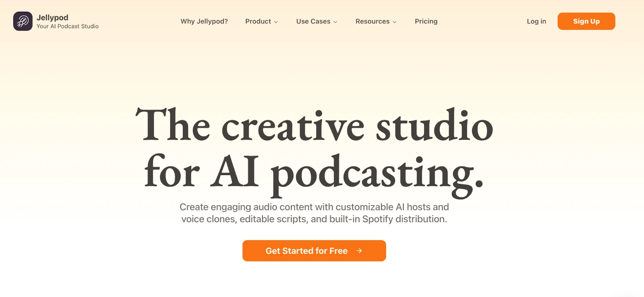Expand the Use Cases dropdown chevron
The width and height of the screenshot is (644, 297).
click(x=335, y=22)
